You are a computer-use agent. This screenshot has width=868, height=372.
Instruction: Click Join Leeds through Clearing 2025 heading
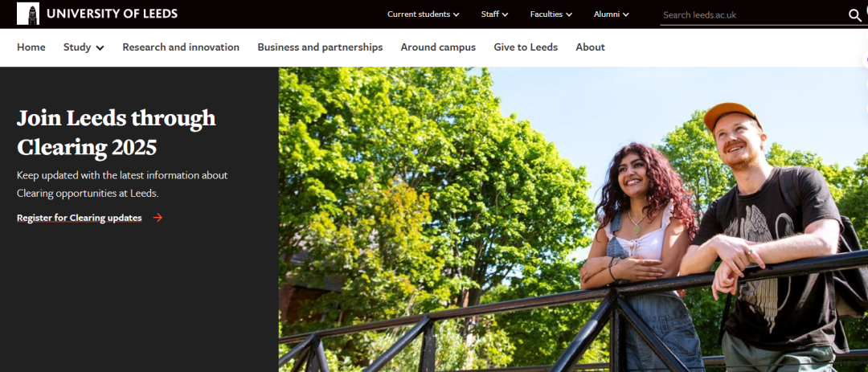coord(117,133)
